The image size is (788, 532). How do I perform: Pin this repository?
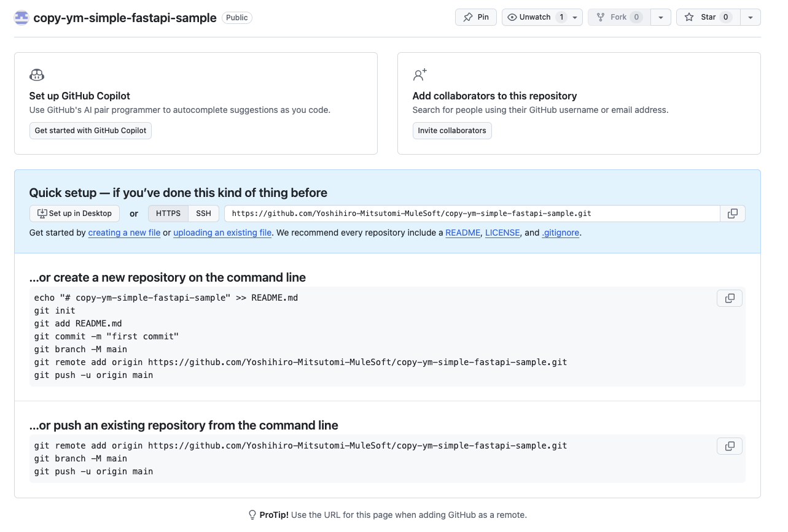tap(475, 17)
